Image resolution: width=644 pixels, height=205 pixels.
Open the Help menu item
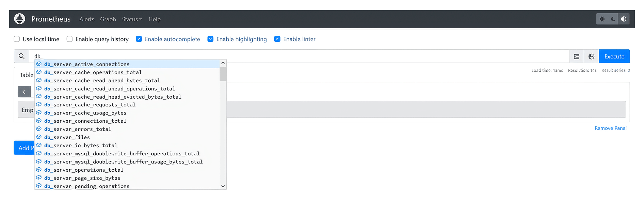154,19
